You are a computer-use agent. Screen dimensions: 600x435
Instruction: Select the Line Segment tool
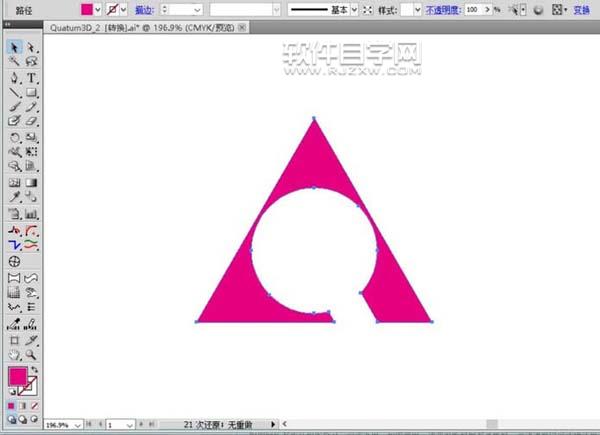click(14, 93)
